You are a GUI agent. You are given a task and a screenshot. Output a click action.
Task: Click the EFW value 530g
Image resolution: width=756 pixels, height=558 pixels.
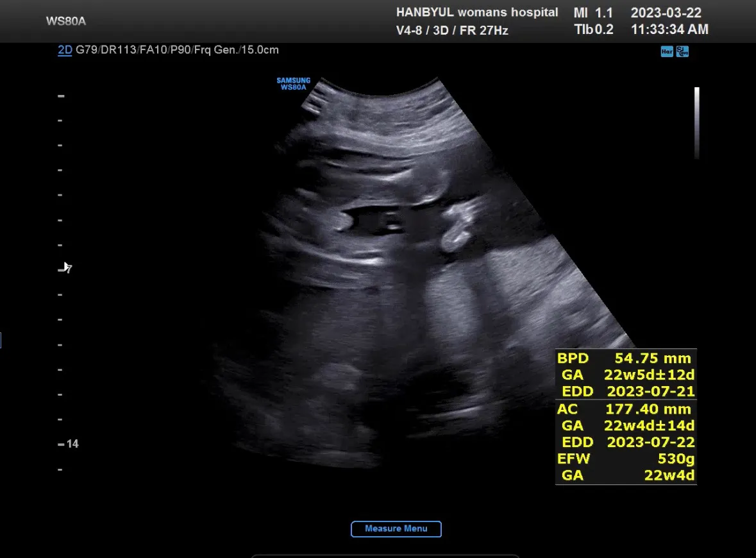(676, 458)
